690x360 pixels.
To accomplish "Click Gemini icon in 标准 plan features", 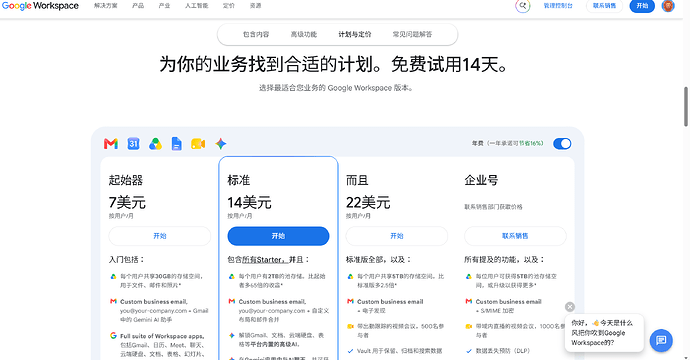I will pos(231,335).
